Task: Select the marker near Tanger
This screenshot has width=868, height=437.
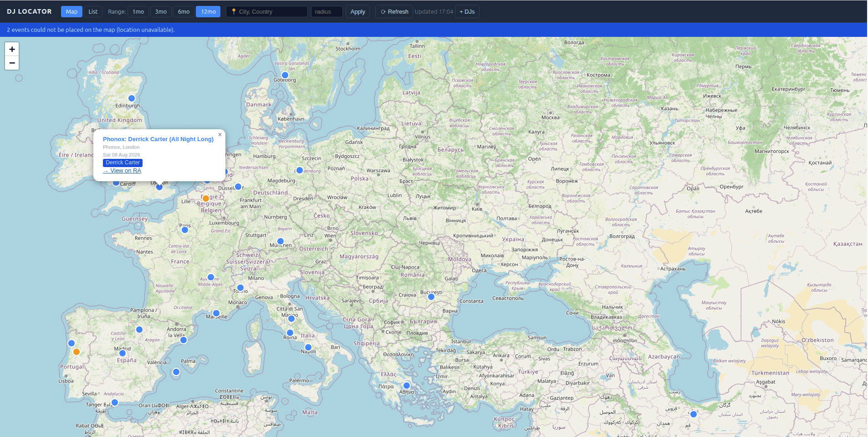Action: 115,402
